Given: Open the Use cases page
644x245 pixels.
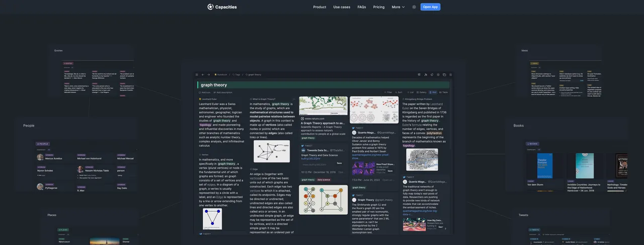Looking at the screenshot, I should coord(342,7).
